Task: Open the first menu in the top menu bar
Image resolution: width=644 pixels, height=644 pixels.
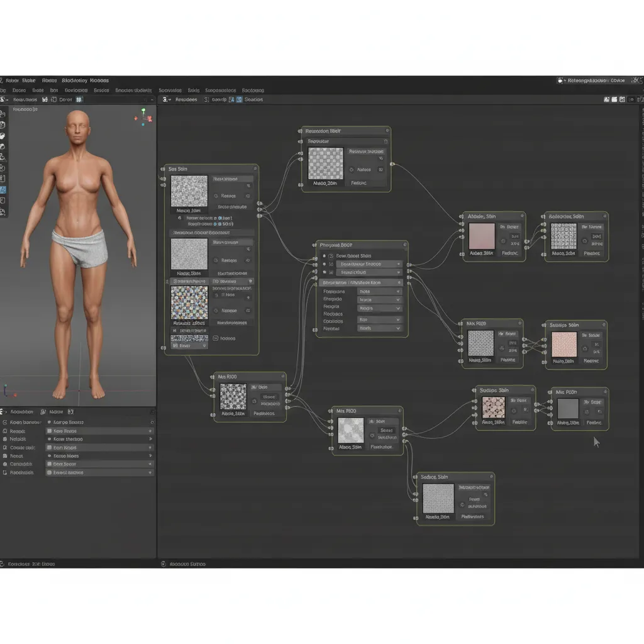Action: point(13,80)
